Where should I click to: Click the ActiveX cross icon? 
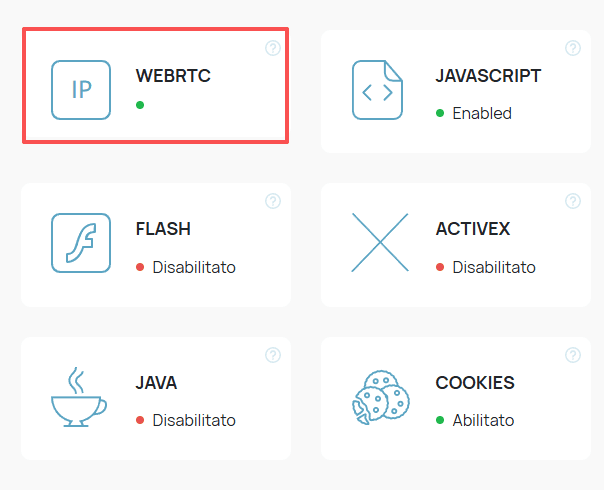pyautogui.click(x=380, y=243)
